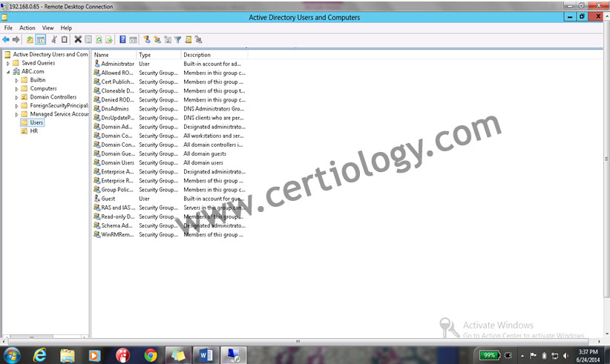Open Microsoft Word from the taskbar

coord(206,355)
